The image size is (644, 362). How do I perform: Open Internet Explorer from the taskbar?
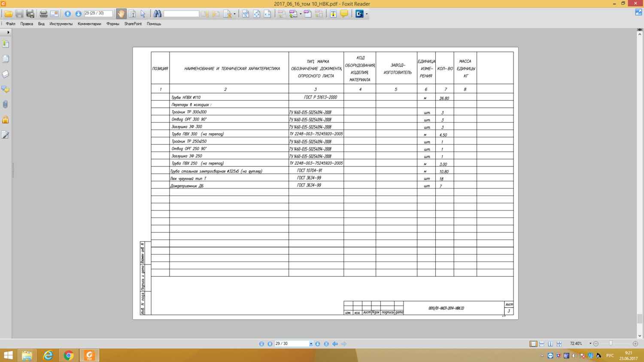(x=48, y=355)
